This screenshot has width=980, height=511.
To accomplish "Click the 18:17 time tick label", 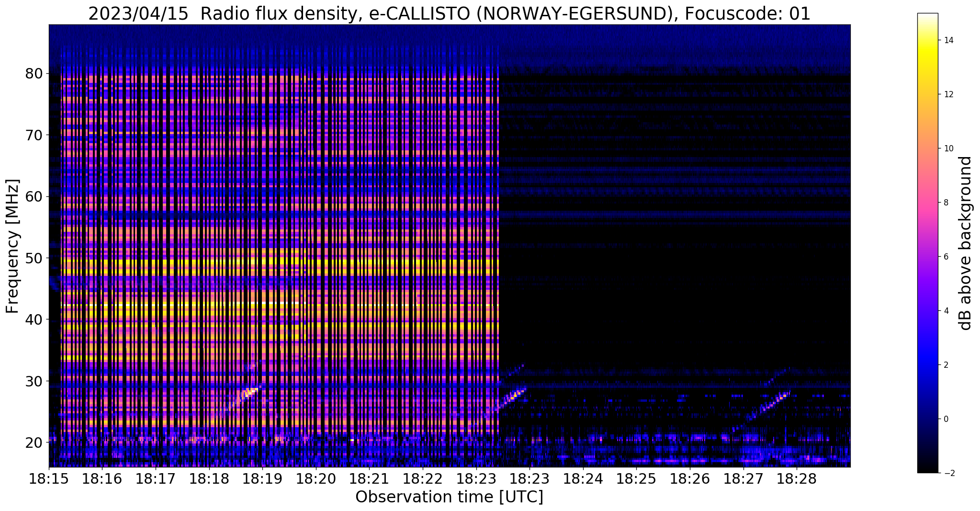I will (156, 479).
